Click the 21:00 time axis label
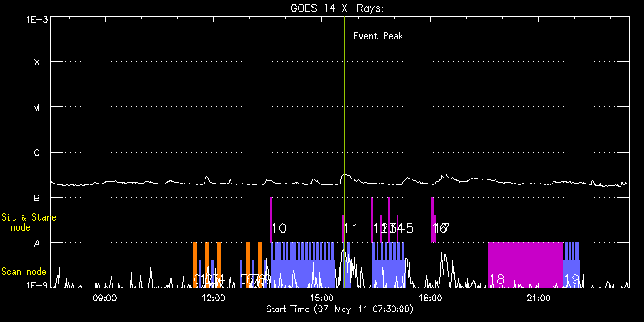Viewport: 644px width, 322px height. 539,299
